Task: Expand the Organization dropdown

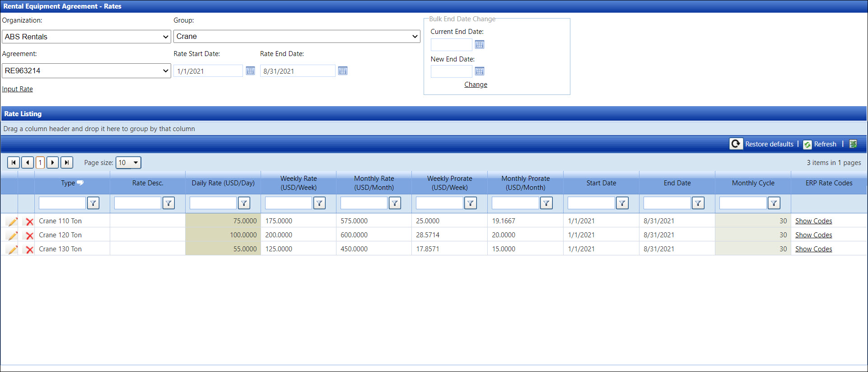Action: pos(86,37)
